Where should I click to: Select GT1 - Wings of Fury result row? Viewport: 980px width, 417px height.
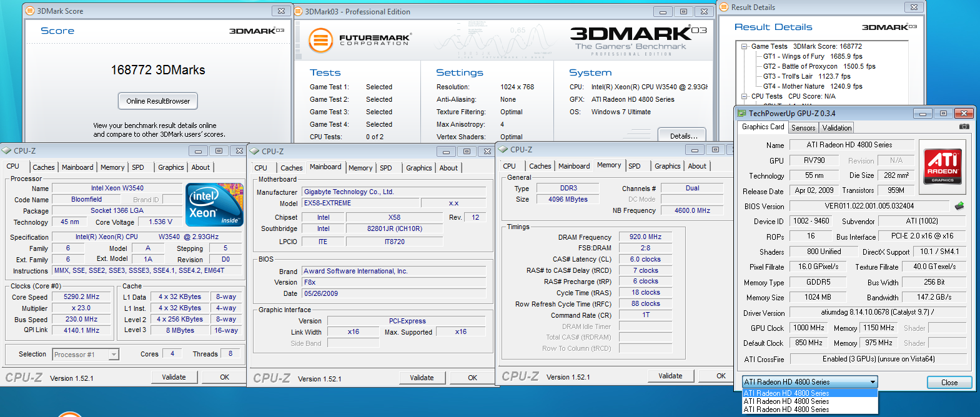(813, 56)
